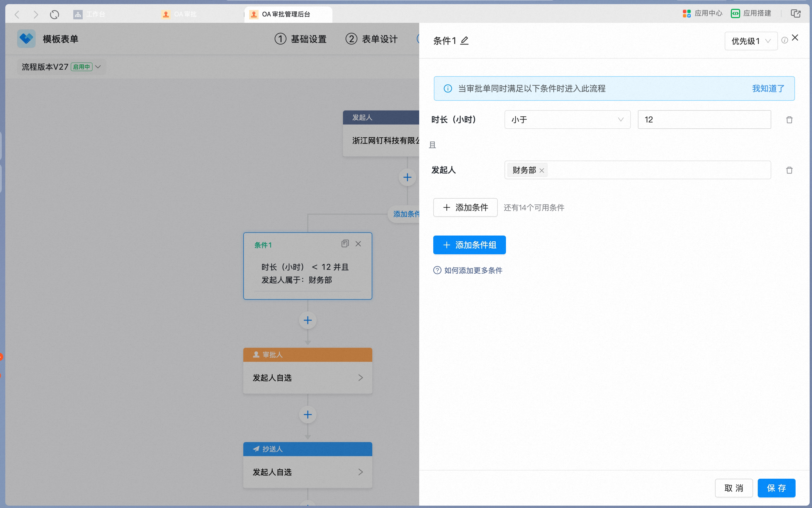Click the browser forward arrow
The height and width of the screenshot is (508, 812).
coord(36,14)
